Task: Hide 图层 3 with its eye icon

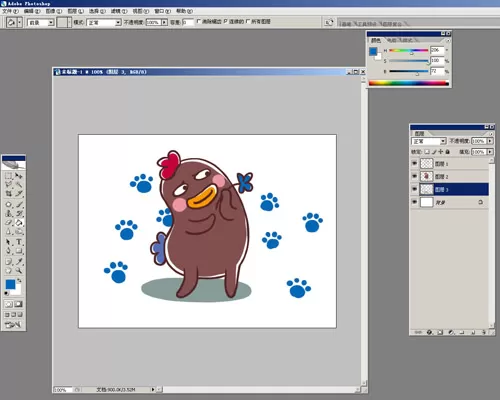Action: tap(414, 189)
